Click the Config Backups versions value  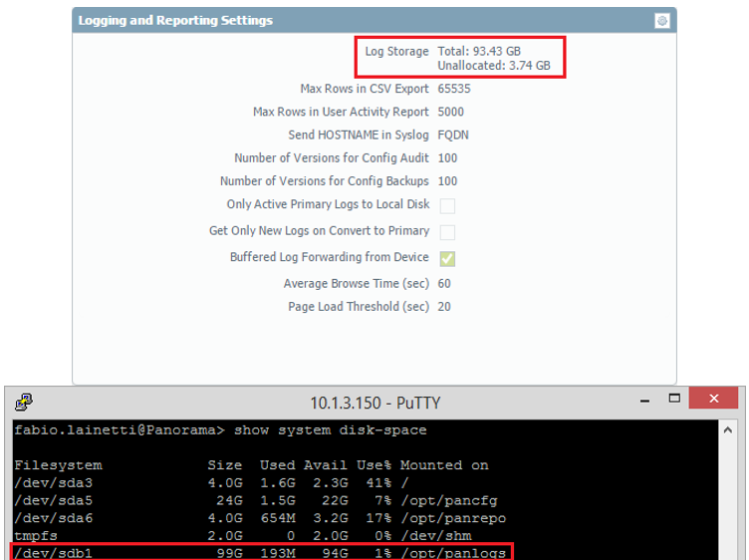(447, 181)
